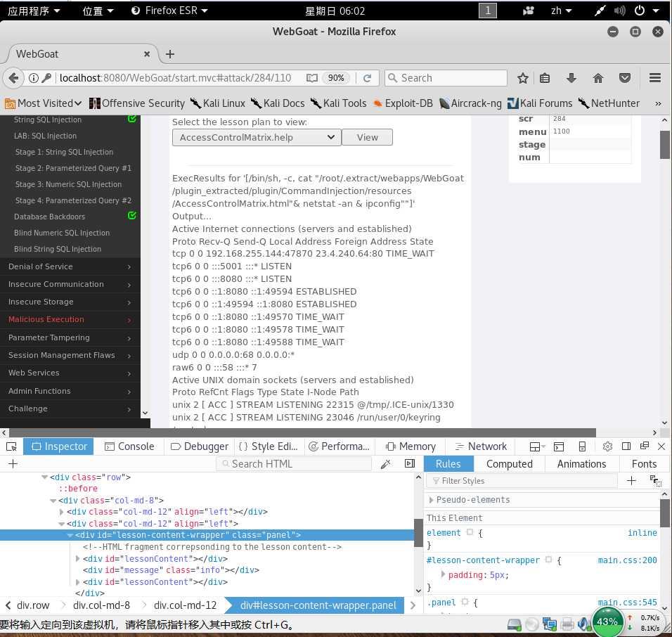Toggle the Inspector sidebar pane icon

tap(410, 463)
